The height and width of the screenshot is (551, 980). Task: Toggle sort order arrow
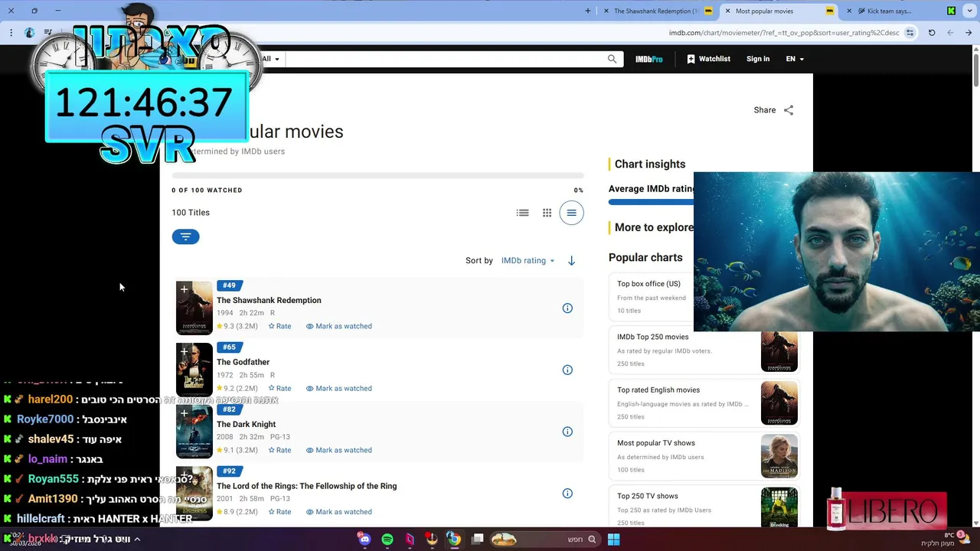571,261
